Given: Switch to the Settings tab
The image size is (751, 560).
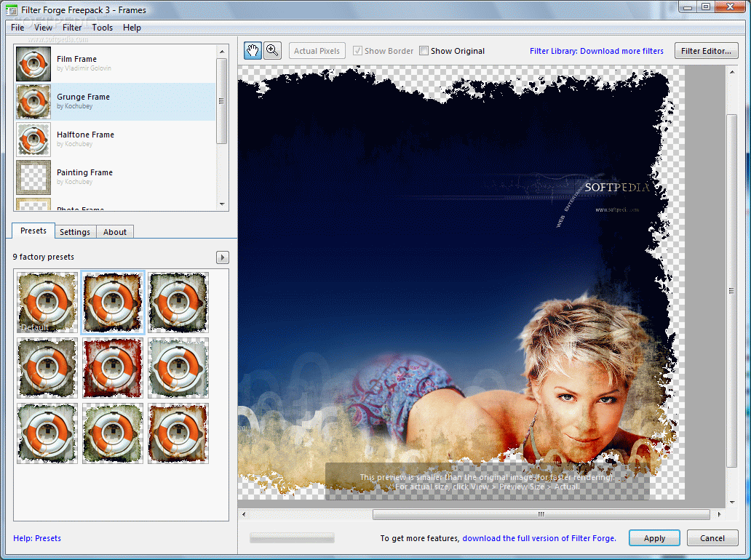Looking at the screenshot, I should point(75,232).
